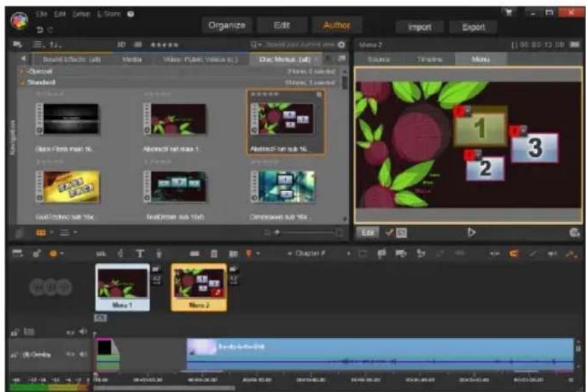
Task: Click the Undo arrow icon
Action: [x=40, y=29]
